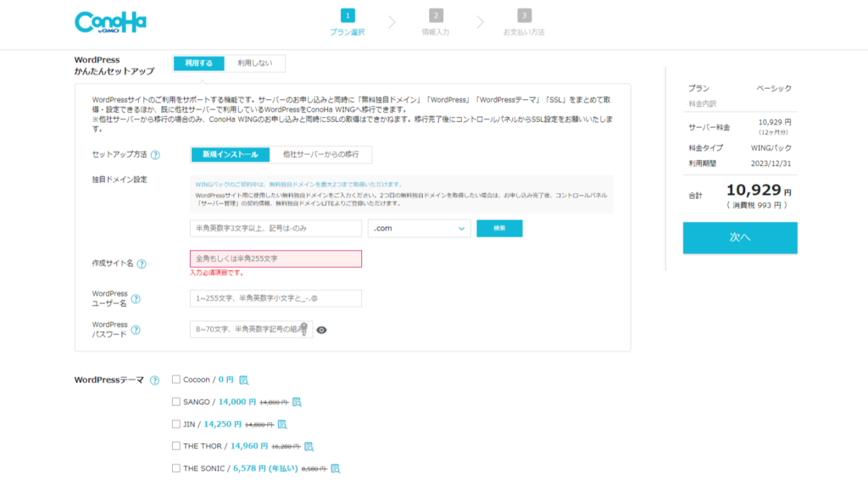868x488 pixels.
Task: Preview THE SONIC theme details icon
Action: (336, 469)
